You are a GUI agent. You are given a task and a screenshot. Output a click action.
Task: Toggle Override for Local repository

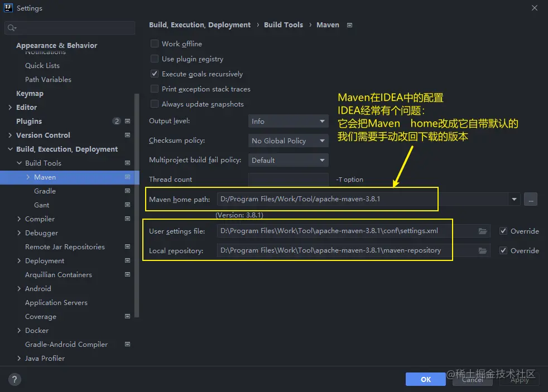coord(503,250)
